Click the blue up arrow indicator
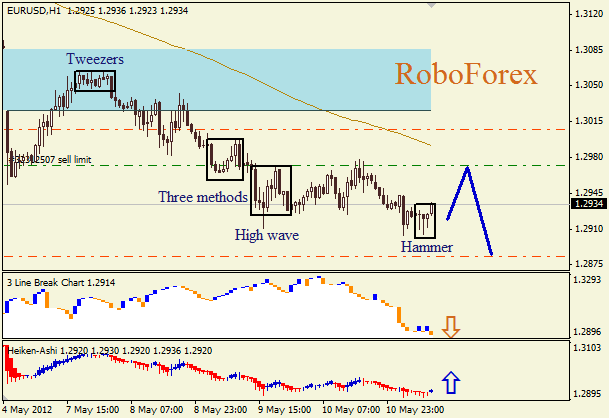 point(450,382)
